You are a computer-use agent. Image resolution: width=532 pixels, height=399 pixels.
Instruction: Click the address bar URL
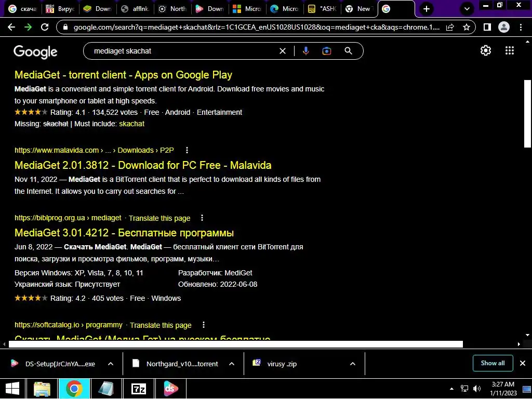256,28
